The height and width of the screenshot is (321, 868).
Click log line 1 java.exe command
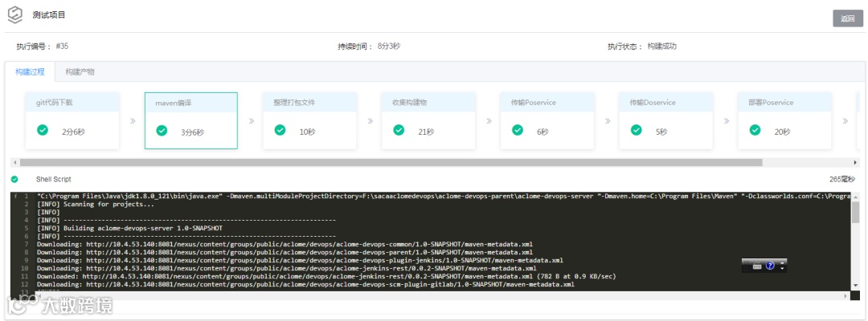pos(444,196)
